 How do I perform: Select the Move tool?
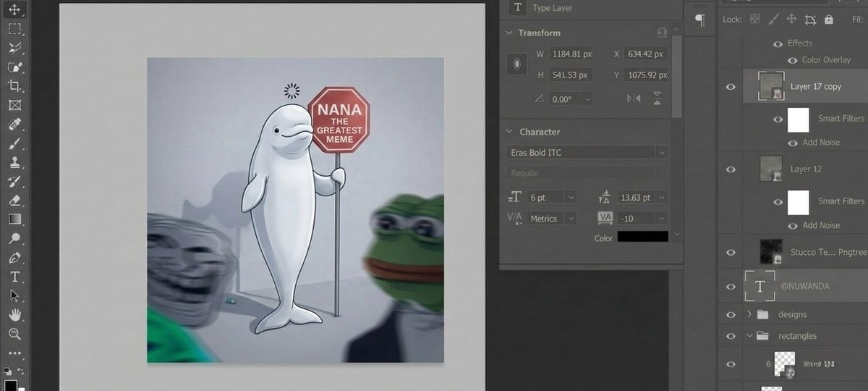coord(14,9)
